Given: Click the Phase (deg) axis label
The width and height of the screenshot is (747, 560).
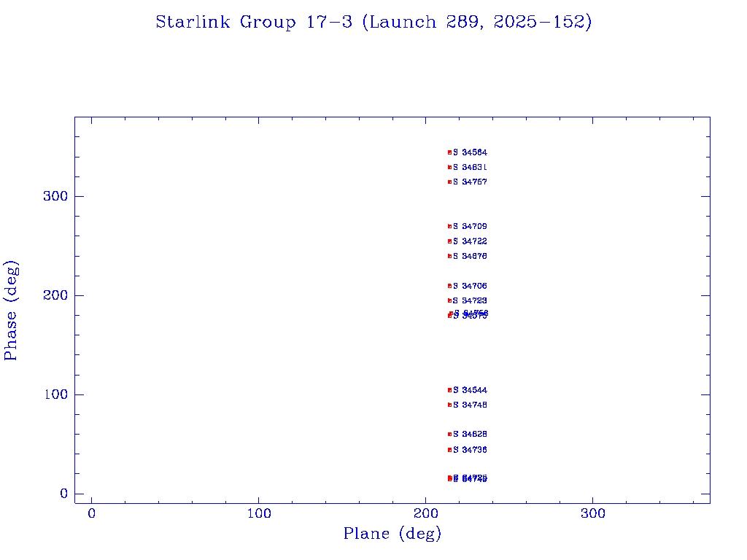Looking at the screenshot, I should (12, 311).
